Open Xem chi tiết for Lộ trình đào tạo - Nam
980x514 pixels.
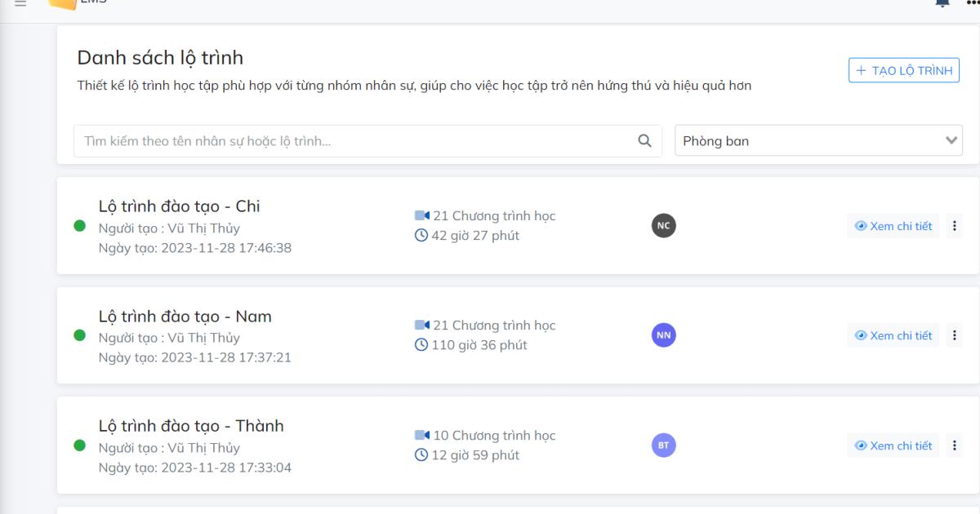pos(893,335)
